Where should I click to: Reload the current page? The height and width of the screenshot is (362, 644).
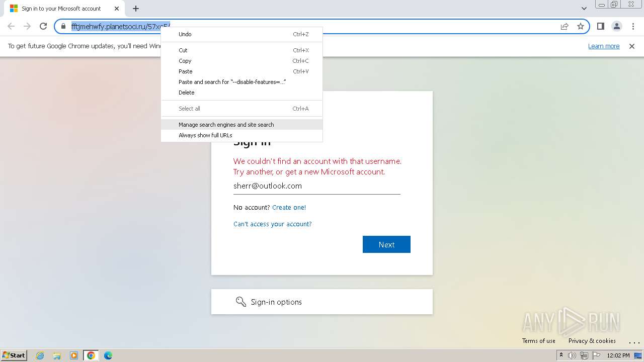pyautogui.click(x=43, y=26)
